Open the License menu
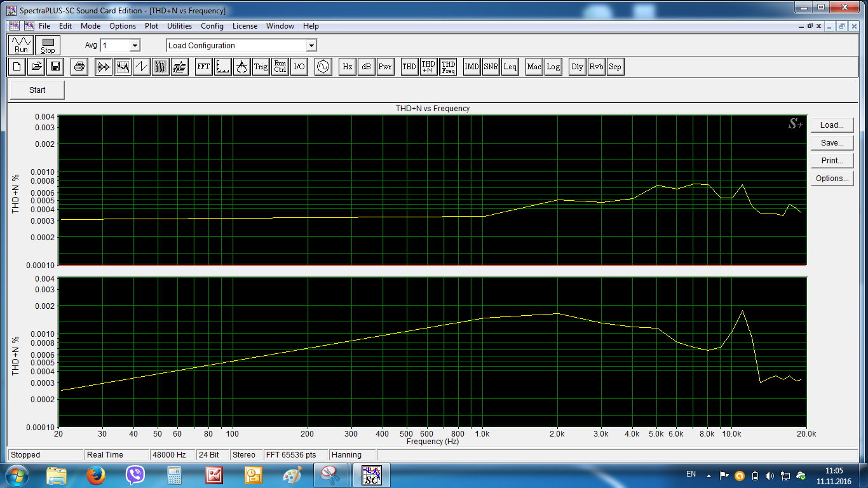This screenshot has width=868, height=488. pyautogui.click(x=245, y=26)
